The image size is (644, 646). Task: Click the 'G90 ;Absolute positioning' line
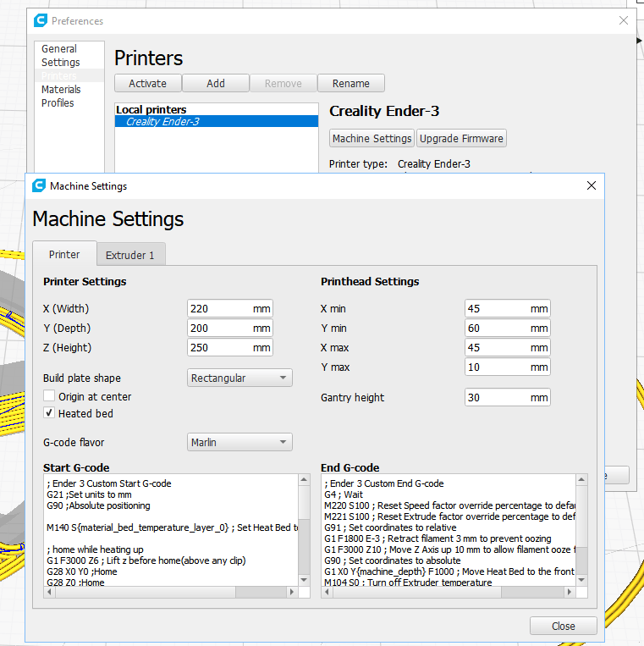(x=98, y=505)
